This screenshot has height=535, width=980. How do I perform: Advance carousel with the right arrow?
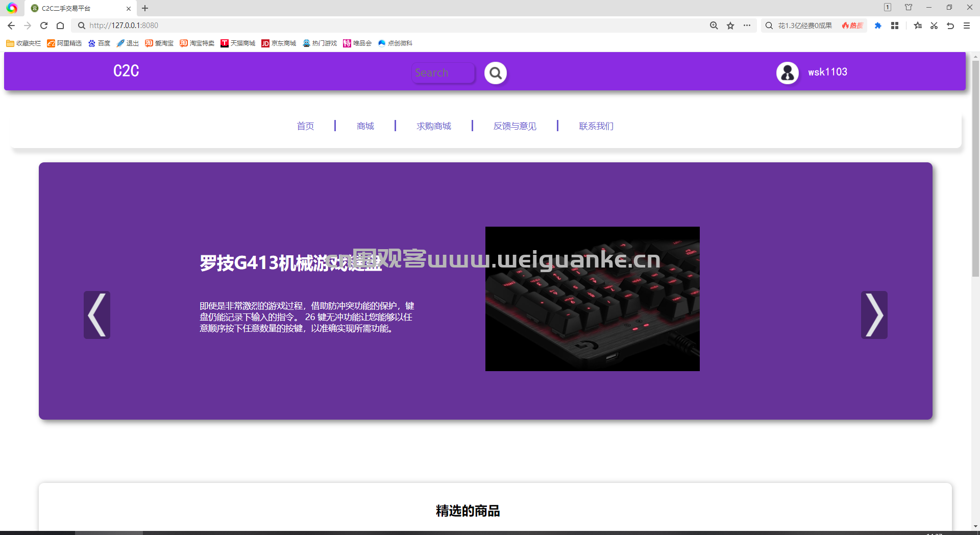point(874,315)
